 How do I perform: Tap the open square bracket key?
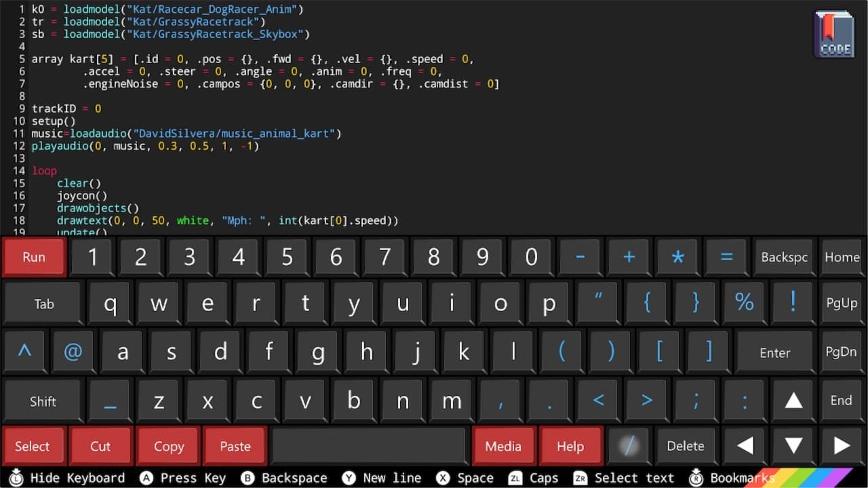[660, 352]
